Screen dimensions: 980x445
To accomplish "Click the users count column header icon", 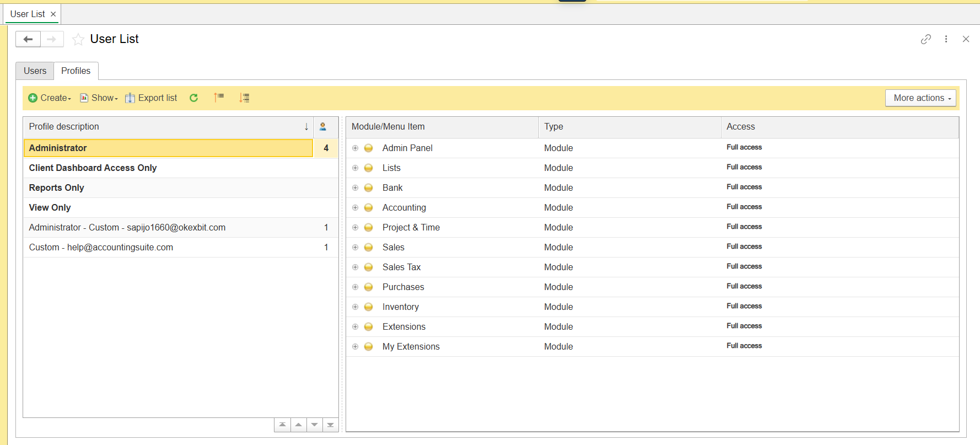I will pos(323,127).
